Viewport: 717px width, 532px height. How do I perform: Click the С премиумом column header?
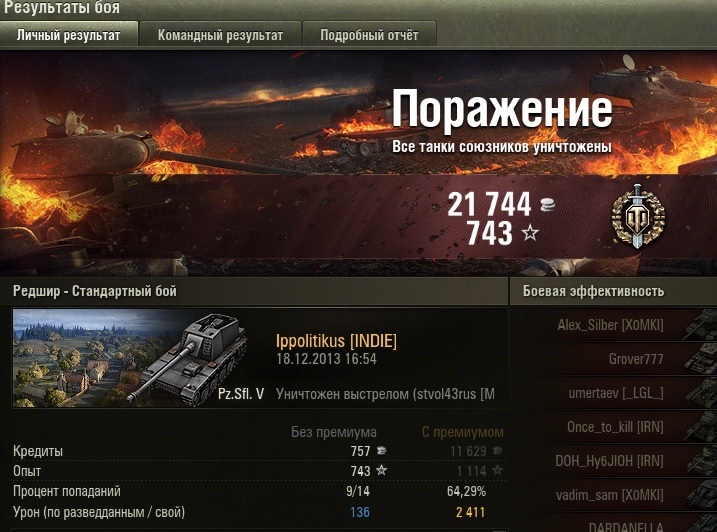[462, 432]
